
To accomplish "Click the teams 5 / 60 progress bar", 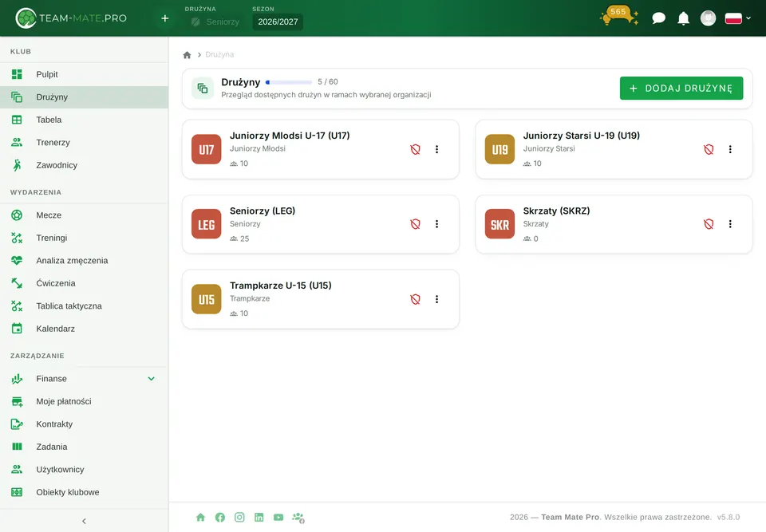I will [289, 82].
